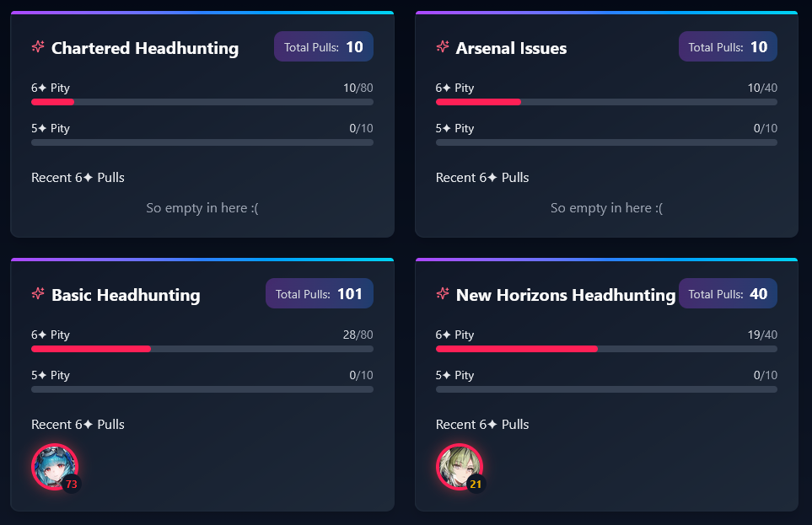
Task: Click the Arsenal Issues 5★ pity bar
Action: coord(606,142)
